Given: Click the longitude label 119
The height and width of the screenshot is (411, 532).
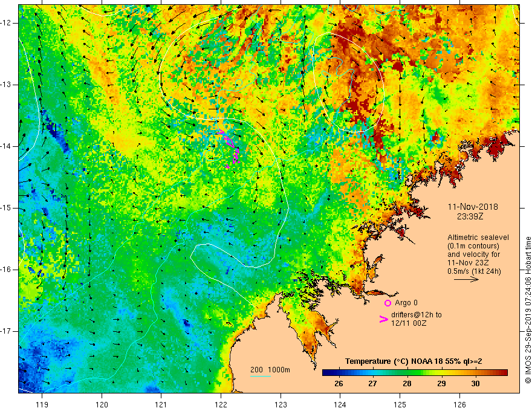Looking at the screenshot, I should (x=42, y=404).
